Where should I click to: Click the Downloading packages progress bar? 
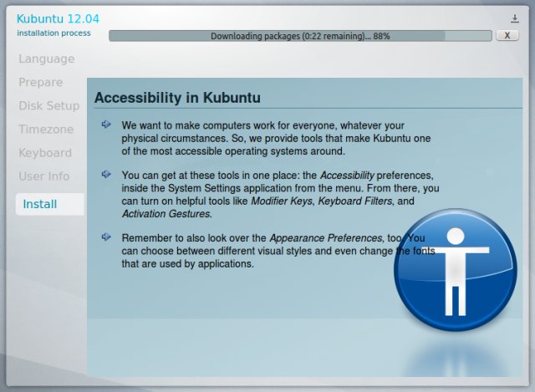point(300,36)
